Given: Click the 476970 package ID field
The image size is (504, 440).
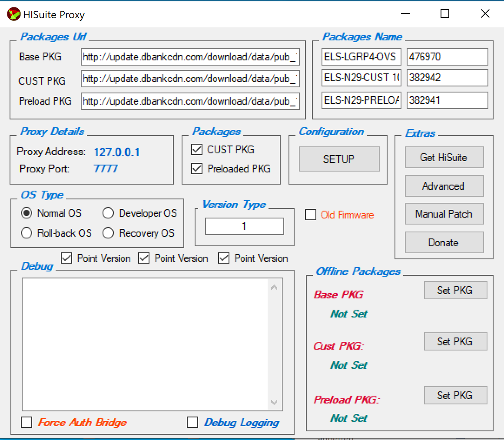Looking at the screenshot, I should [x=448, y=57].
